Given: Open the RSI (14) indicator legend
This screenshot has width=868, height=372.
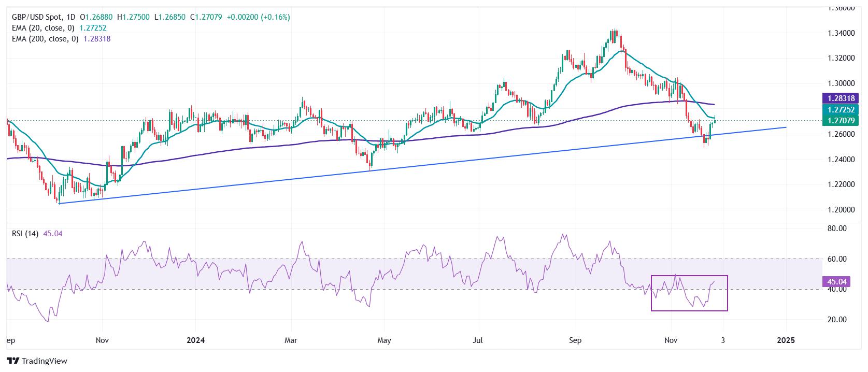Looking at the screenshot, I should 37,234.
